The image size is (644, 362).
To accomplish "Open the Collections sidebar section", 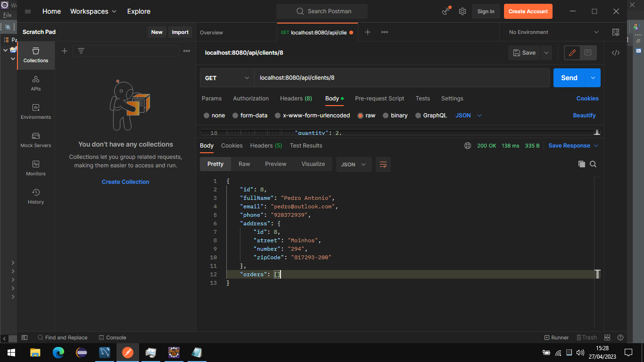I will pyautogui.click(x=36, y=56).
